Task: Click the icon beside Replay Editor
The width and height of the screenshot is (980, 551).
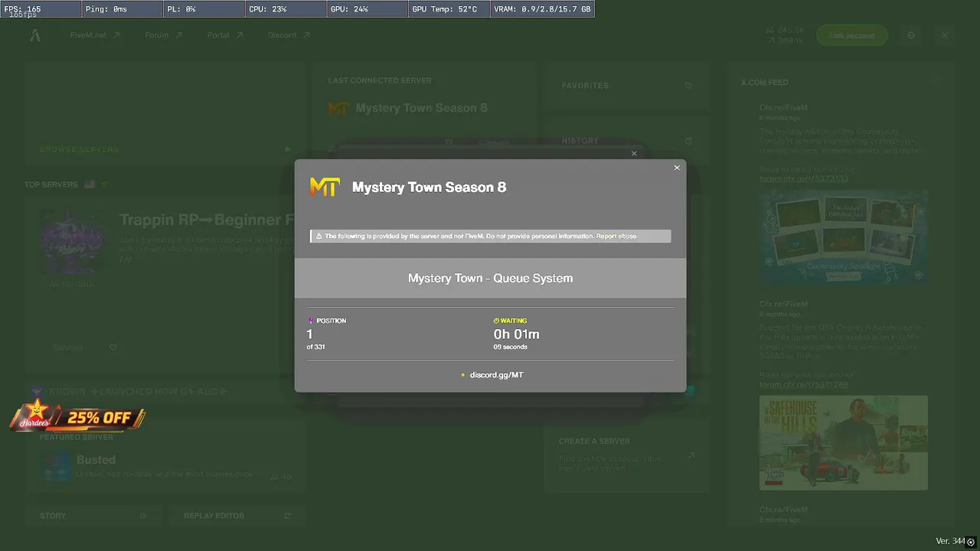Action: tap(287, 516)
